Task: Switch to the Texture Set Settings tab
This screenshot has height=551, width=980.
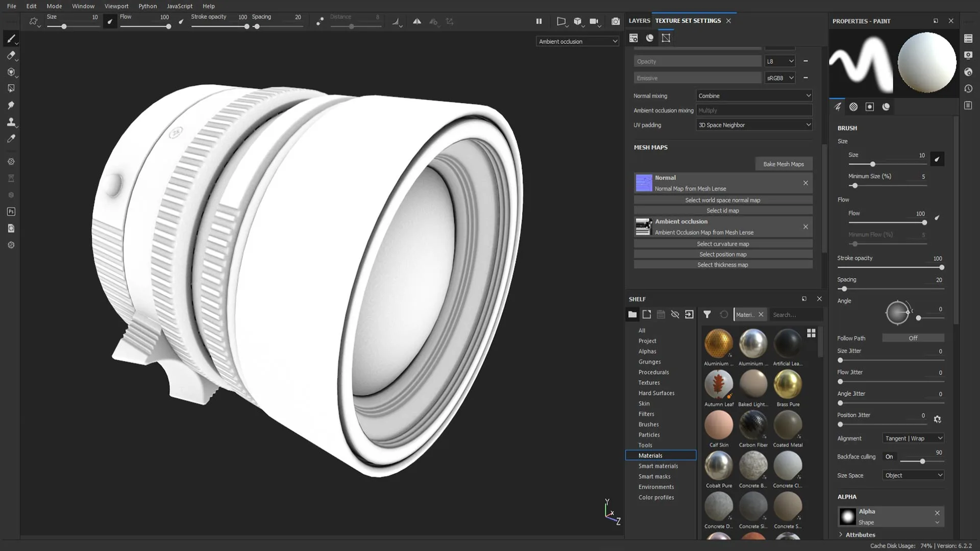Action: (x=688, y=20)
